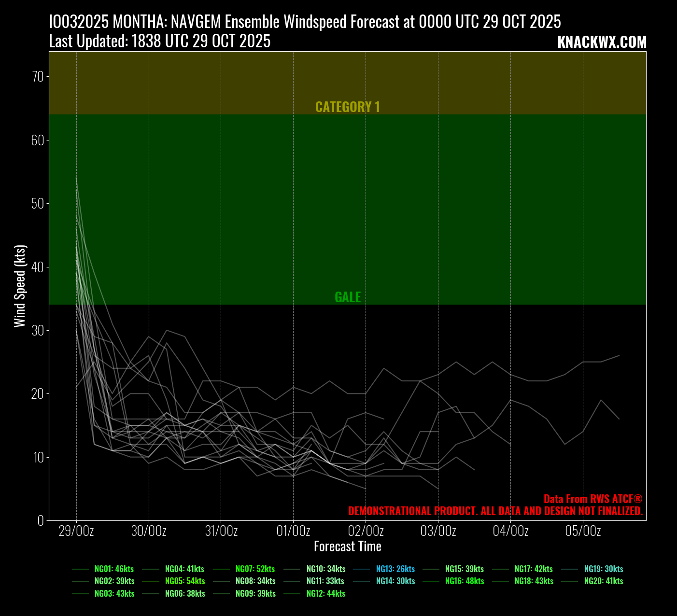Click the 05/00z forecast time tick label

[583, 532]
